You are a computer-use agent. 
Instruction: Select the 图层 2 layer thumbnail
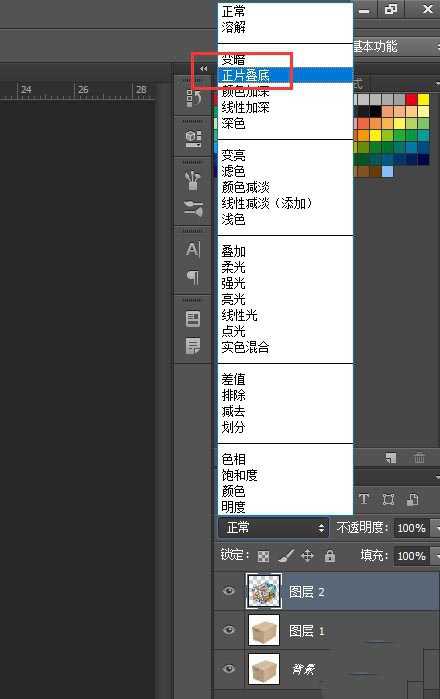pyautogui.click(x=263, y=591)
